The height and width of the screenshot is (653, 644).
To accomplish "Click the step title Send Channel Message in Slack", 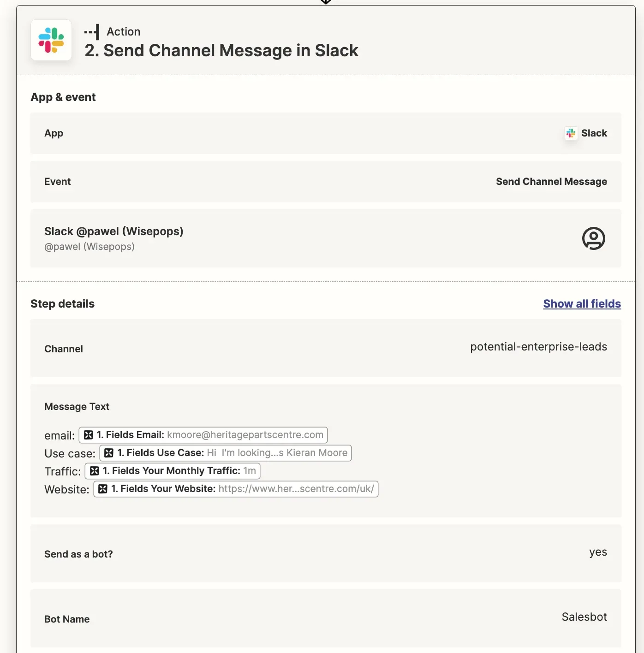I will [x=221, y=50].
